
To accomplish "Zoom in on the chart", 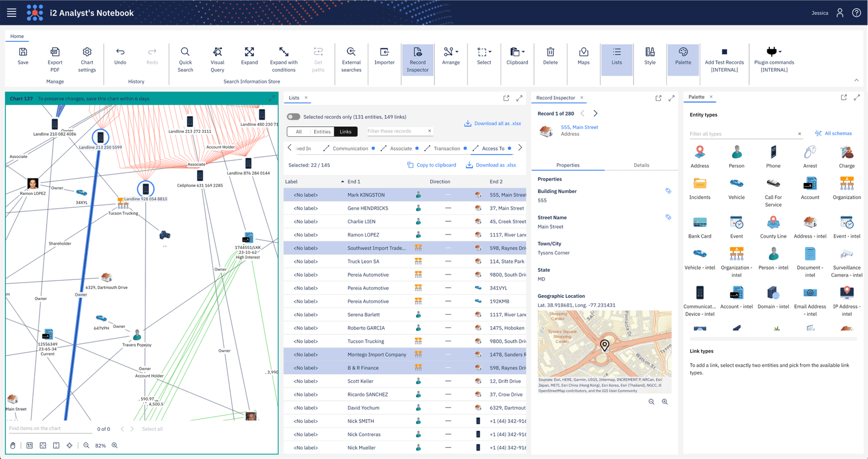I will [114, 445].
